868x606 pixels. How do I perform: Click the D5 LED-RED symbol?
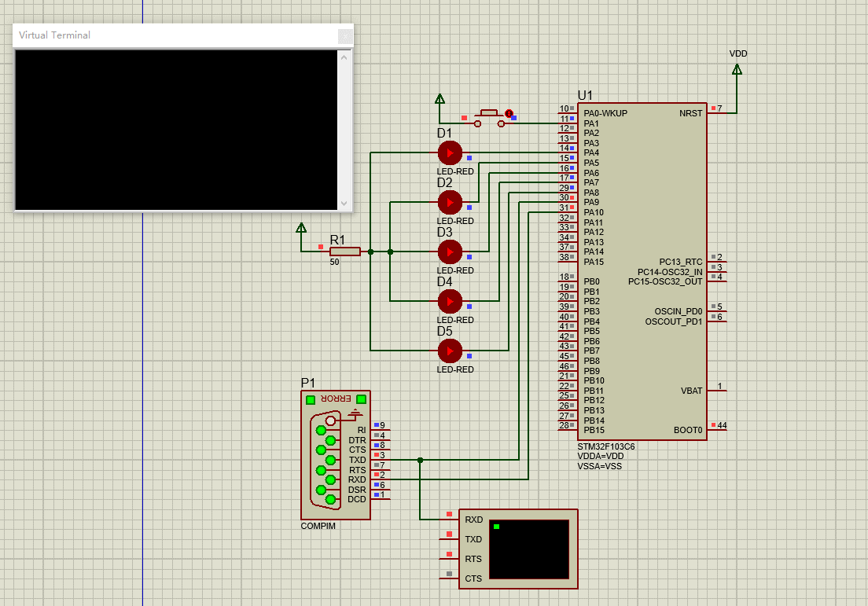pos(449,351)
